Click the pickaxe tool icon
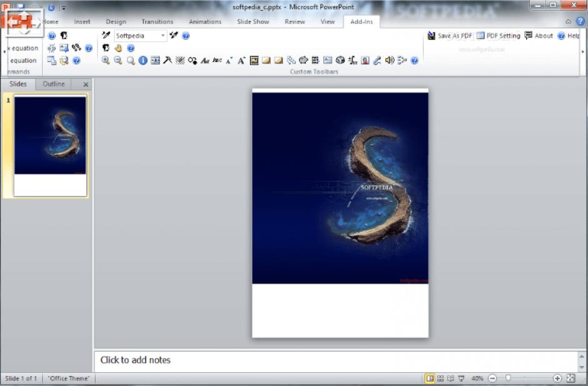The image size is (588, 386). click(168, 61)
